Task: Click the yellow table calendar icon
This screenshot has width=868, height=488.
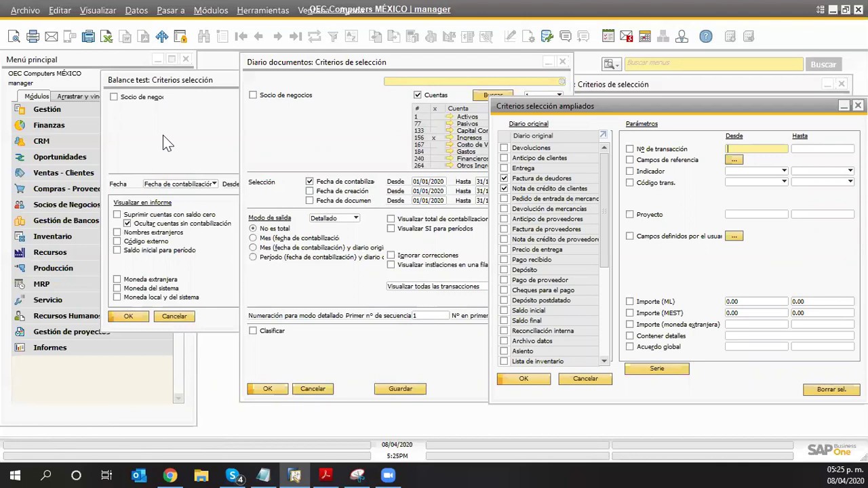Action: tap(645, 37)
